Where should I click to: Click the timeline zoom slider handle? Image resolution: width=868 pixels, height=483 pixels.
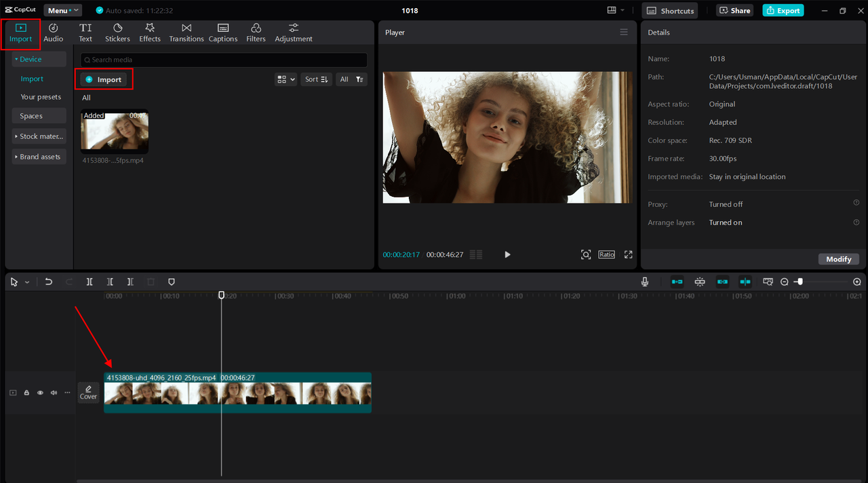tap(800, 282)
